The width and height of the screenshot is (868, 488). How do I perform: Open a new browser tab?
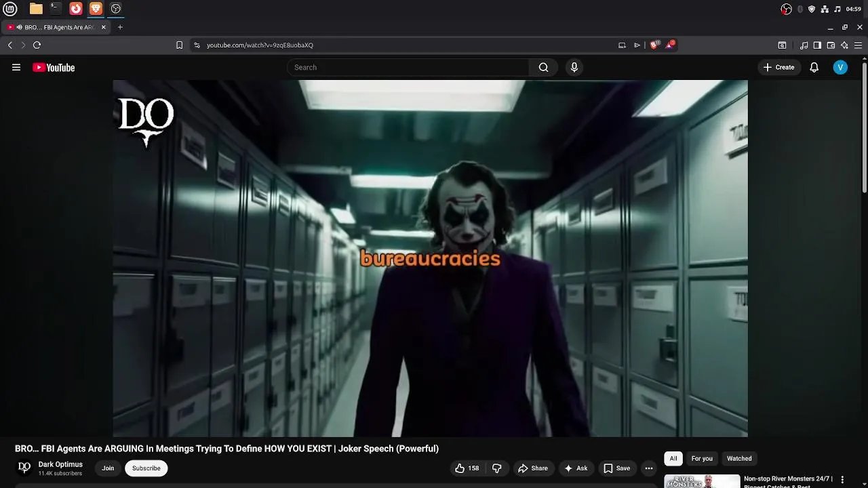(120, 27)
